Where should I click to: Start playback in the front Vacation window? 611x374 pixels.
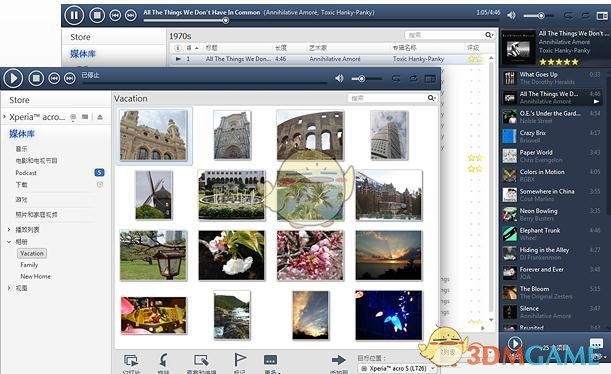(x=13, y=78)
